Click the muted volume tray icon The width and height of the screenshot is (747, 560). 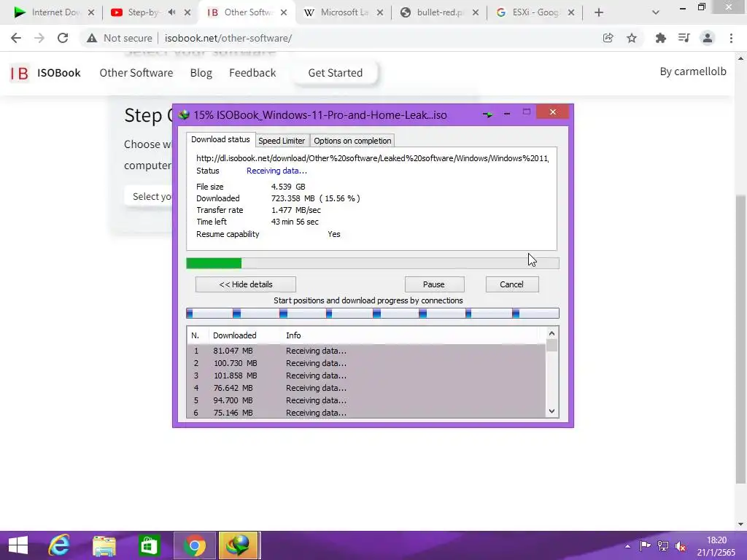coord(681,546)
